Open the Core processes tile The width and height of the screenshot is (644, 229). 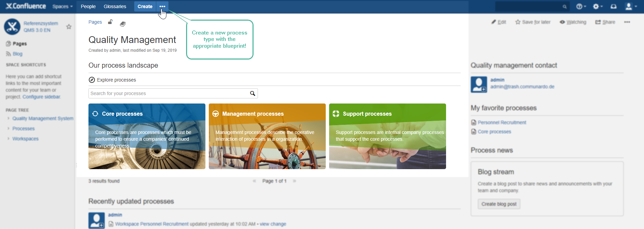point(147,136)
